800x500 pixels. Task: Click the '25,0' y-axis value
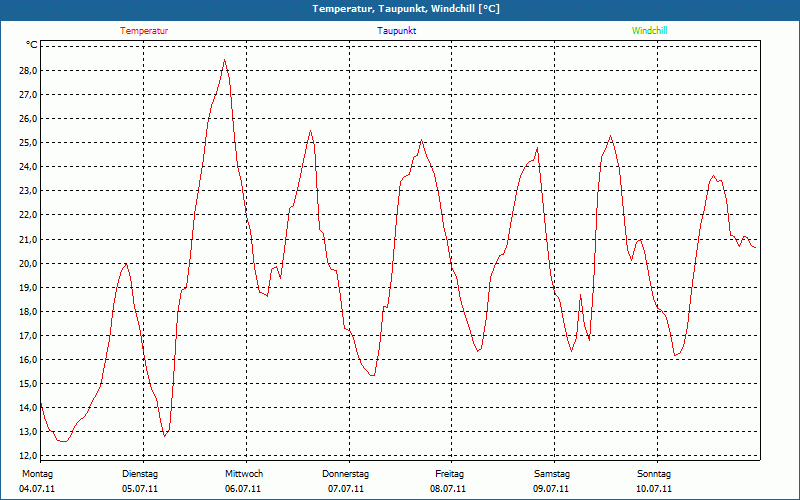29,142
